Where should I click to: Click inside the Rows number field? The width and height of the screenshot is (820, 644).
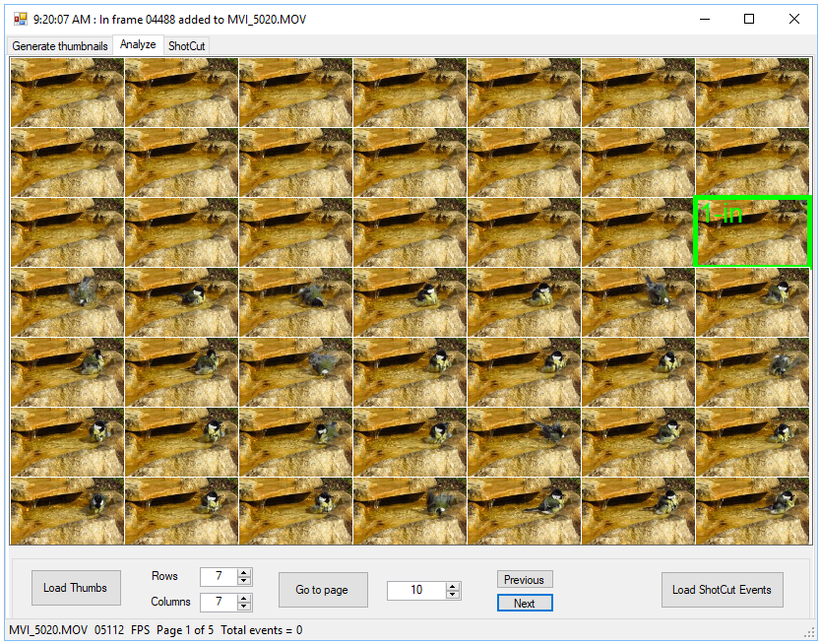(219, 577)
